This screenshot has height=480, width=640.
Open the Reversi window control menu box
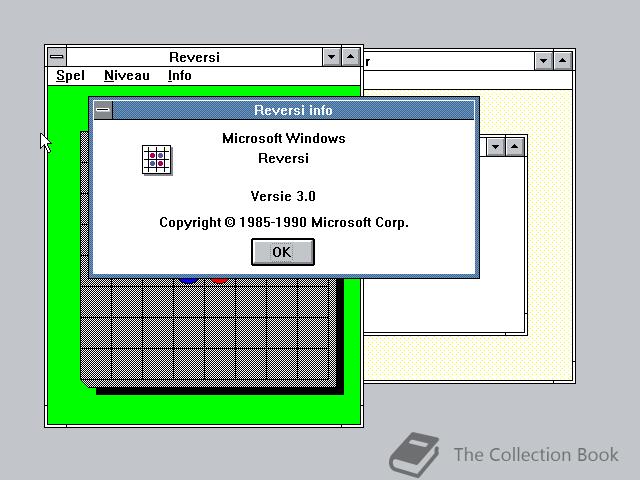[x=57, y=57]
